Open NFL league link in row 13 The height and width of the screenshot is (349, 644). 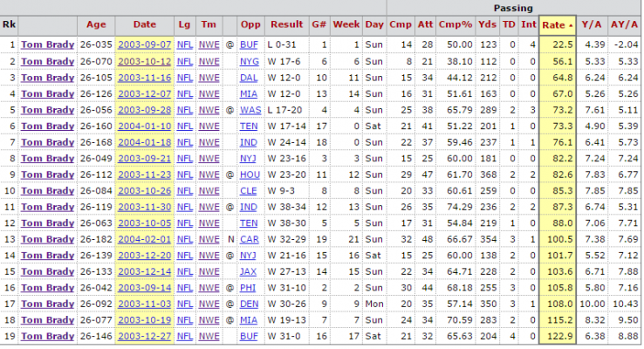coord(185,239)
